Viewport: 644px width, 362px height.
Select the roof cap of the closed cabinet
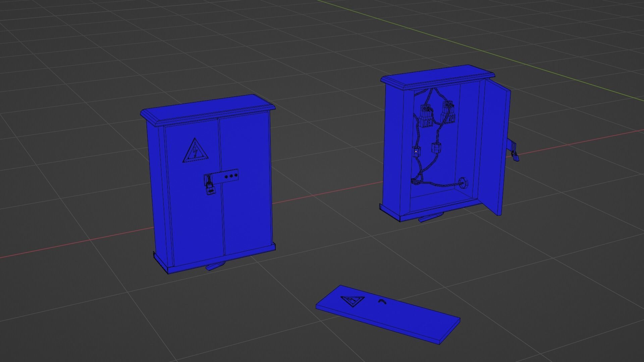pos(208,110)
